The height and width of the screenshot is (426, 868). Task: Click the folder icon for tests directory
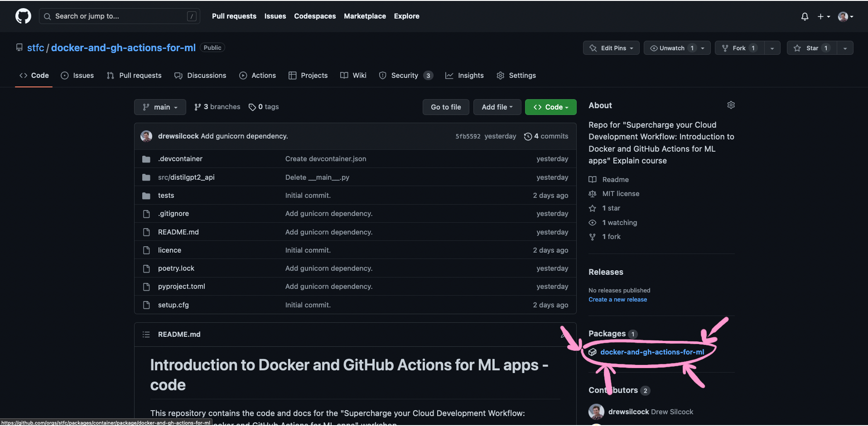(146, 195)
